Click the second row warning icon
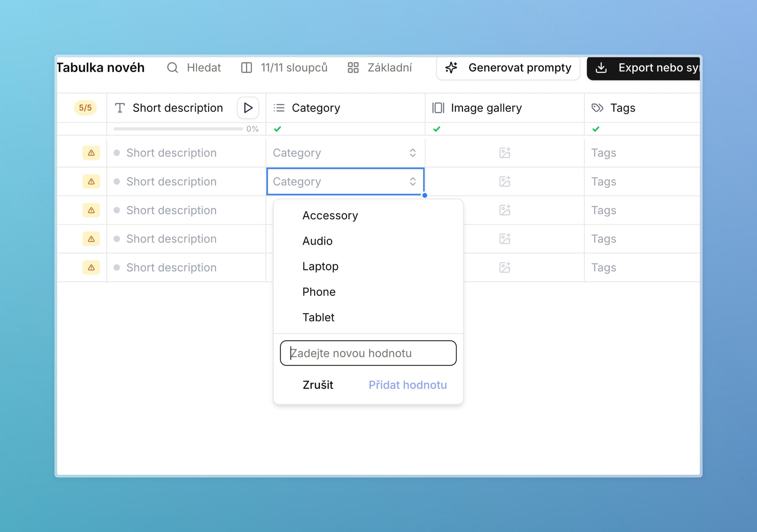 [x=91, y=181]
